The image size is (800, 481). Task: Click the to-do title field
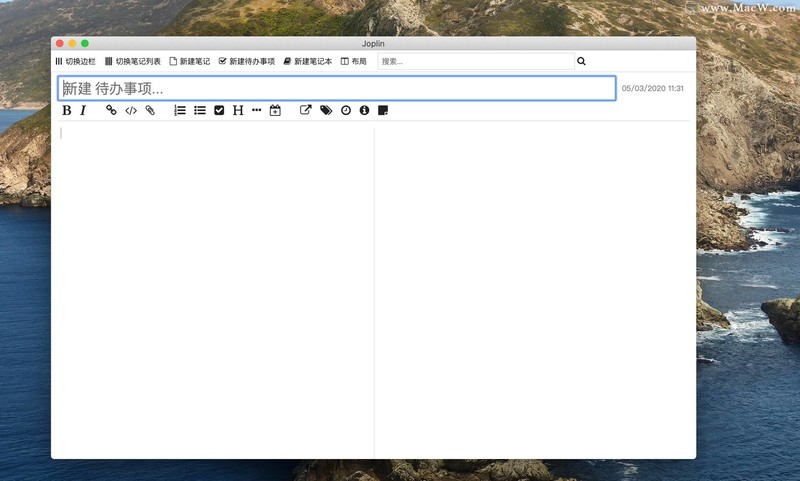pos(337,88)
